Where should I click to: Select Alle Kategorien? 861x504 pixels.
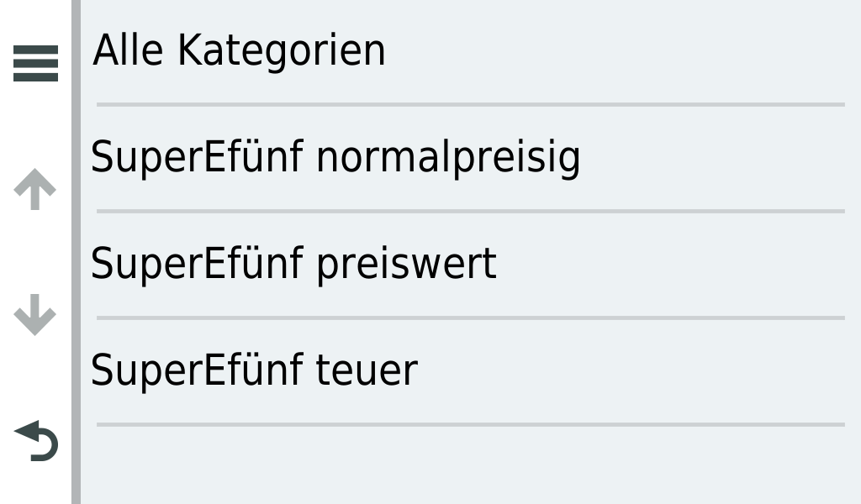click(240, 51)
